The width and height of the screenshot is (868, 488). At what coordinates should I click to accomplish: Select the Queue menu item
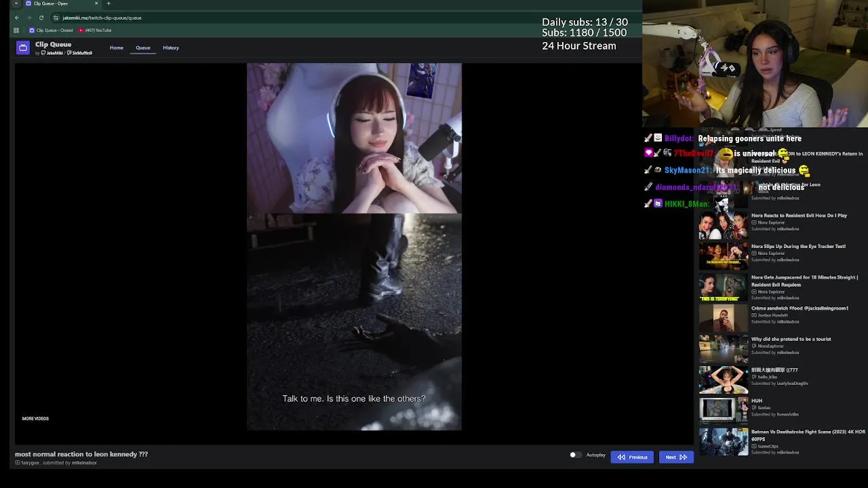(x=143, y=47)
